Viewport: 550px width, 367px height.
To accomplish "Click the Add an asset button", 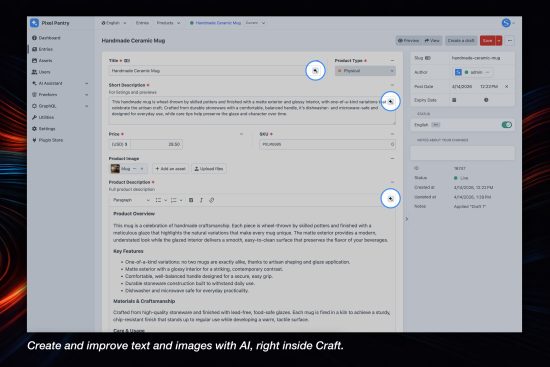I will pos(170,169).
